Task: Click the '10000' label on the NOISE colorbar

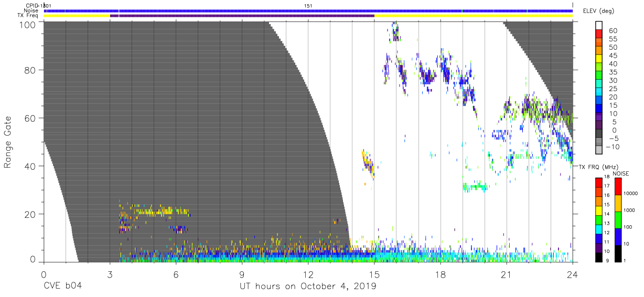Action: (x=631, y=194)
